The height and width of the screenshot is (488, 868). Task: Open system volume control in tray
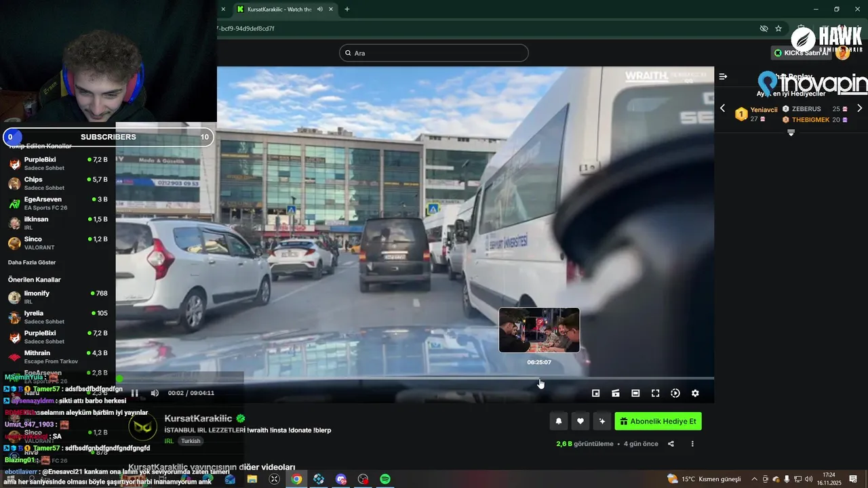(808, 479)
